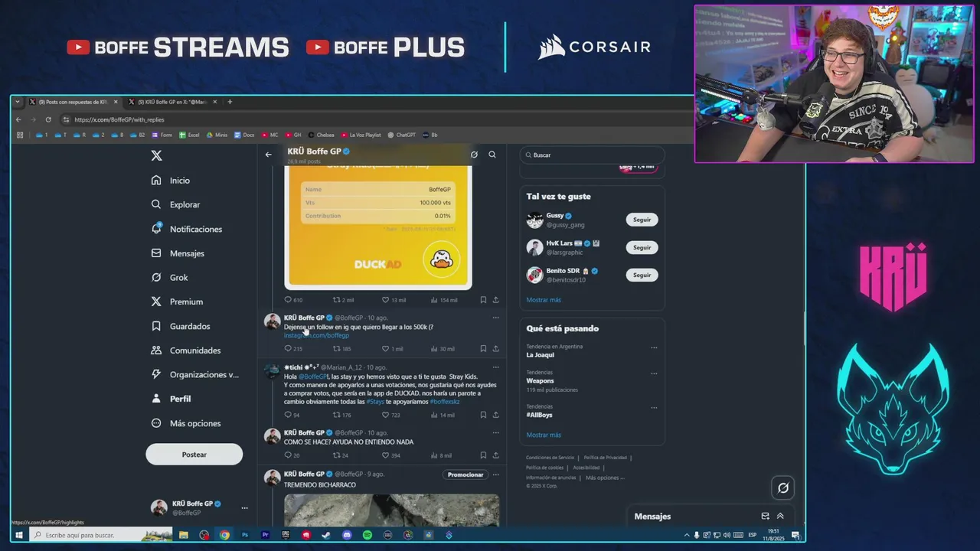
Task: Click 'Mostrar más' under Tal vez te guste
Action: [x=544, y=300]
